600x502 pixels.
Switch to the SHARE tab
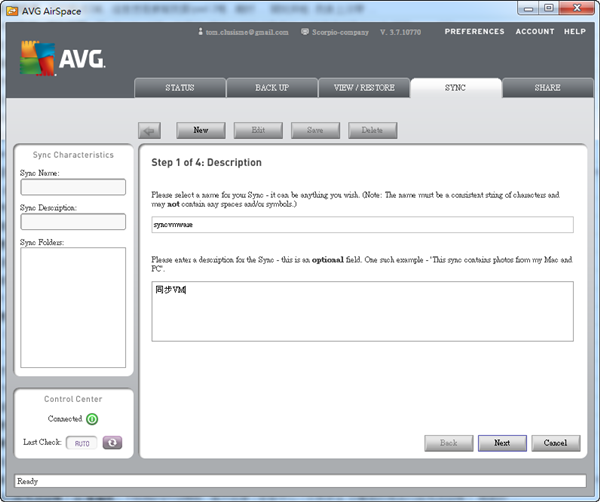click(548, 88)
